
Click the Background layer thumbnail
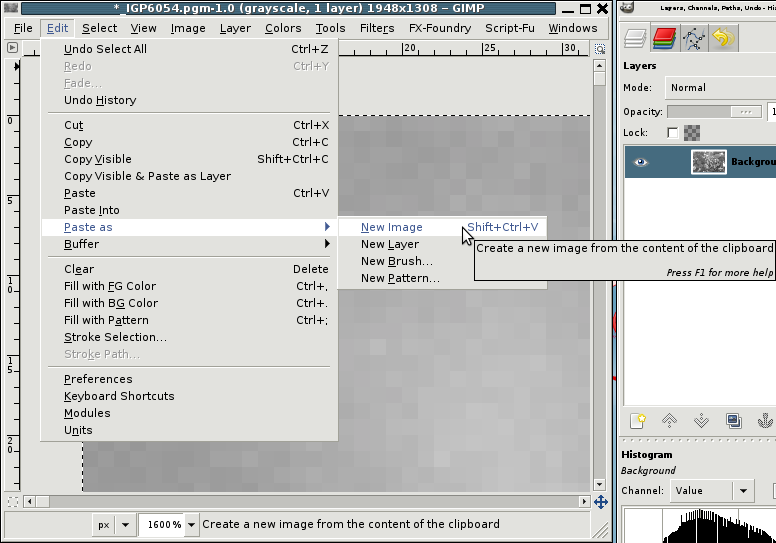(709, 162)
